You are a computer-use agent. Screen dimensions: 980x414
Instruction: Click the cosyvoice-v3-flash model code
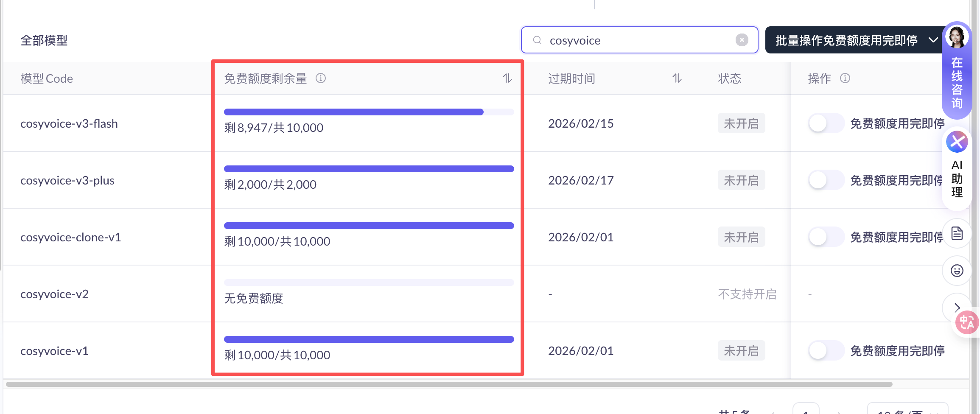69,123
